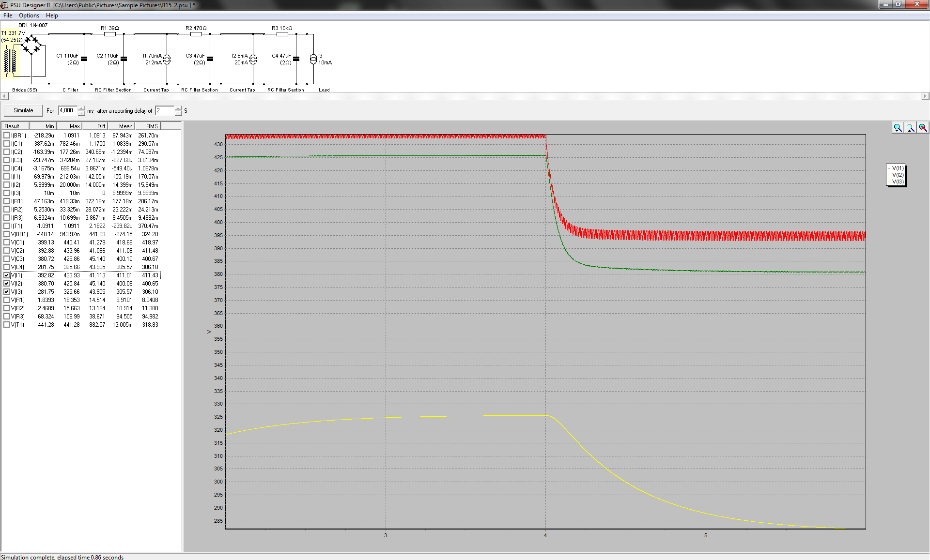Sort results by RMS column header
This screenshot has width=930, height=560.
[x=148, y=126]
